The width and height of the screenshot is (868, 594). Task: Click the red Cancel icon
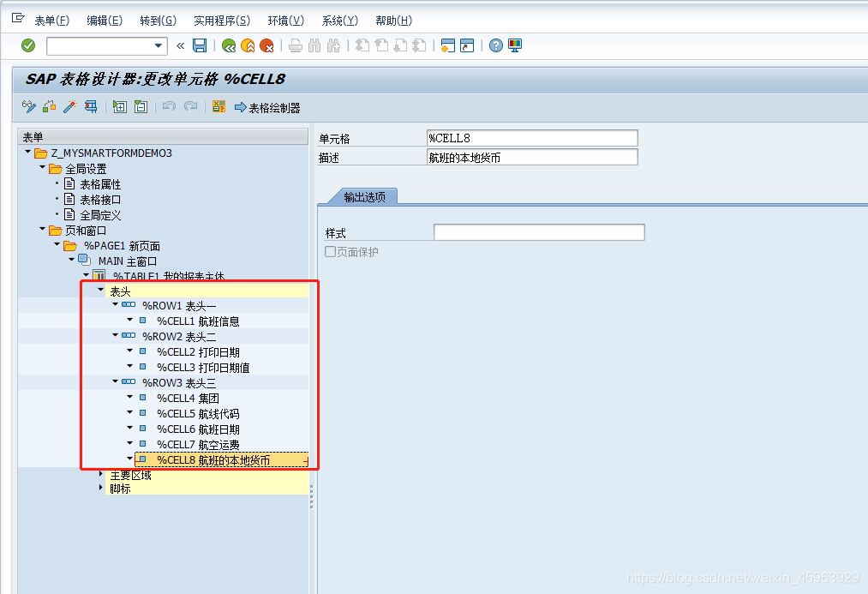tap(266, 45)
